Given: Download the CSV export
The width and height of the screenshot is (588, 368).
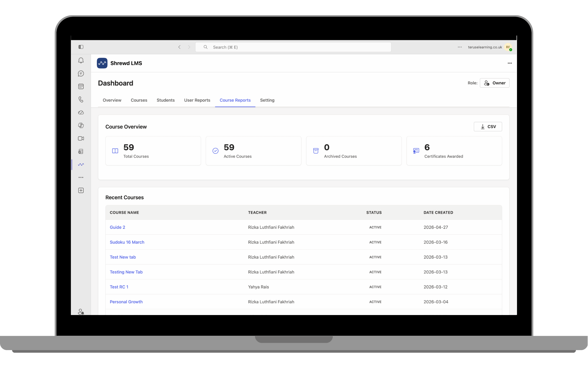Looking at the screenshot, I should [x=488, y=127].
